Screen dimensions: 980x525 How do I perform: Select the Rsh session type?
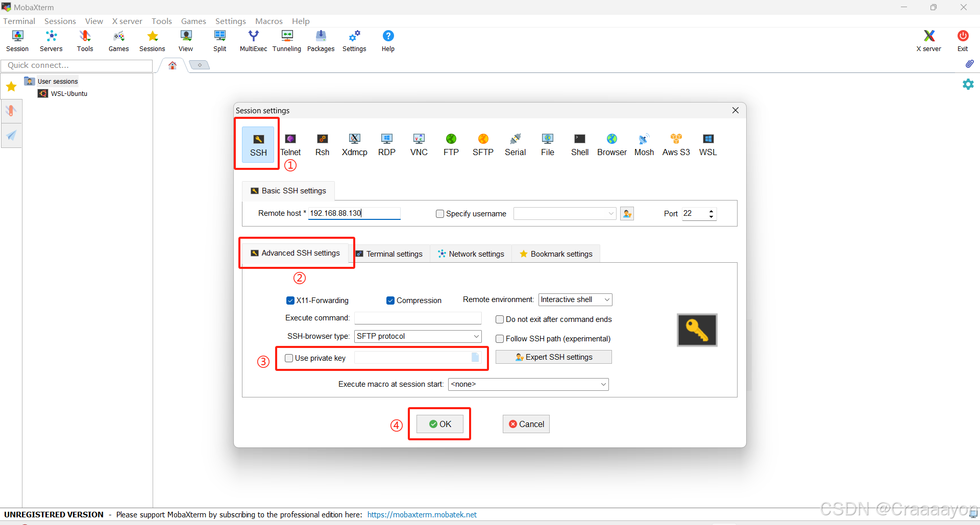pyautogui.click(x=322, y=144)
